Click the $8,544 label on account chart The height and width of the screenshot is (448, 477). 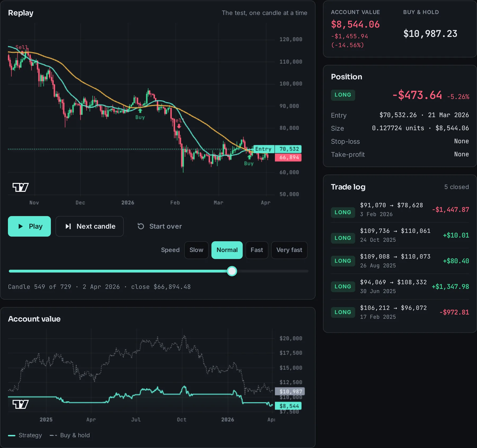[288, 406]
